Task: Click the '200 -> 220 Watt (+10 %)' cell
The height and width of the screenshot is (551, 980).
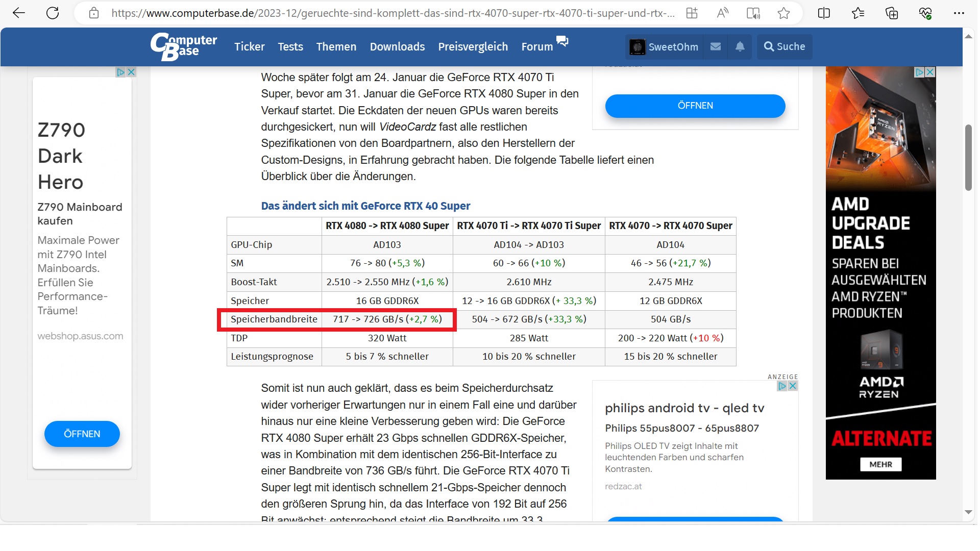Action: click(x=671, y=338)
